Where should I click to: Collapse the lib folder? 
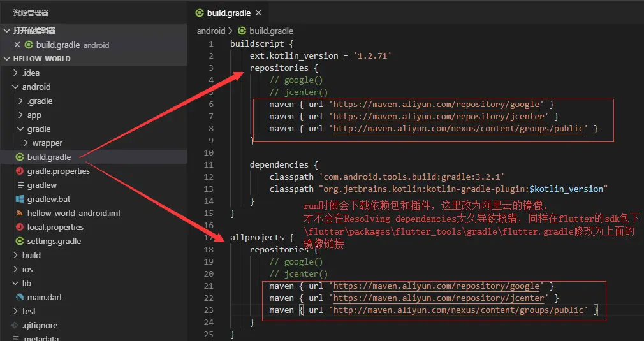(x=15, y=283)
